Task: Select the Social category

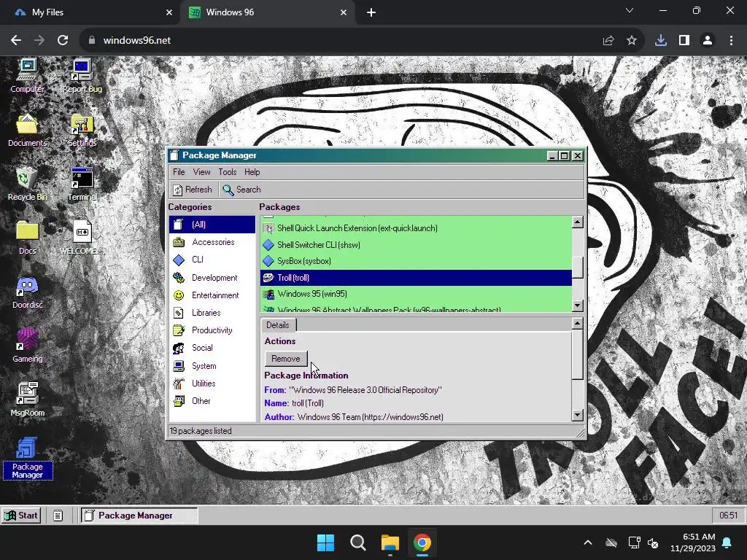Action: pyautogui.click(x=212, y=348)
